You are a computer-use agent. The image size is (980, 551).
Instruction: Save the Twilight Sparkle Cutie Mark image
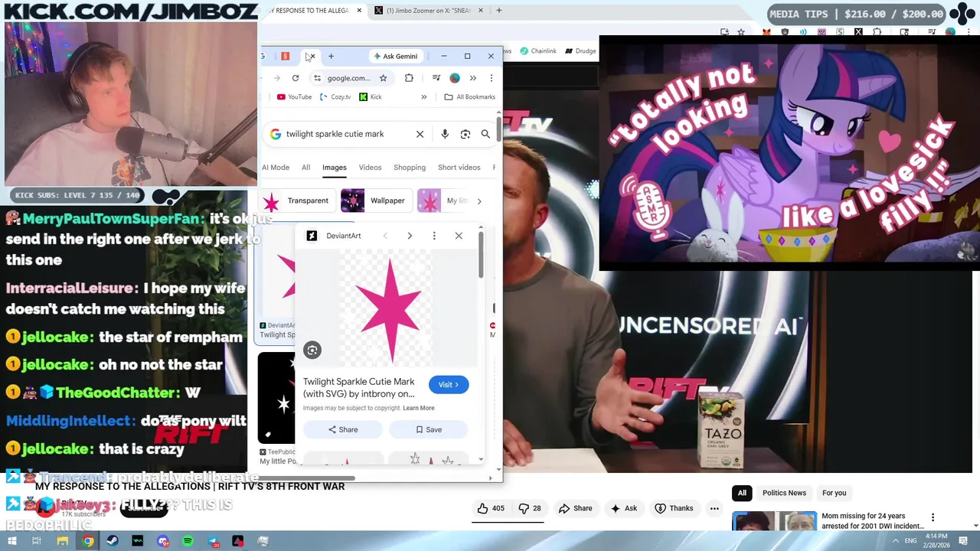429,429
